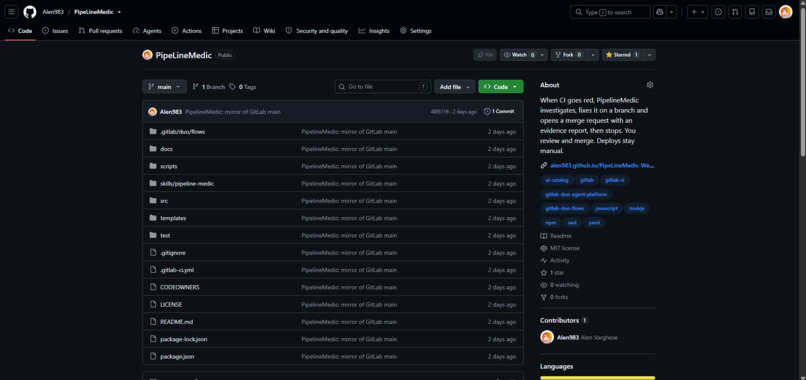Click the file icon for LICENSE
This screenshot has height=380, width=806.
[x=153, y=304]
